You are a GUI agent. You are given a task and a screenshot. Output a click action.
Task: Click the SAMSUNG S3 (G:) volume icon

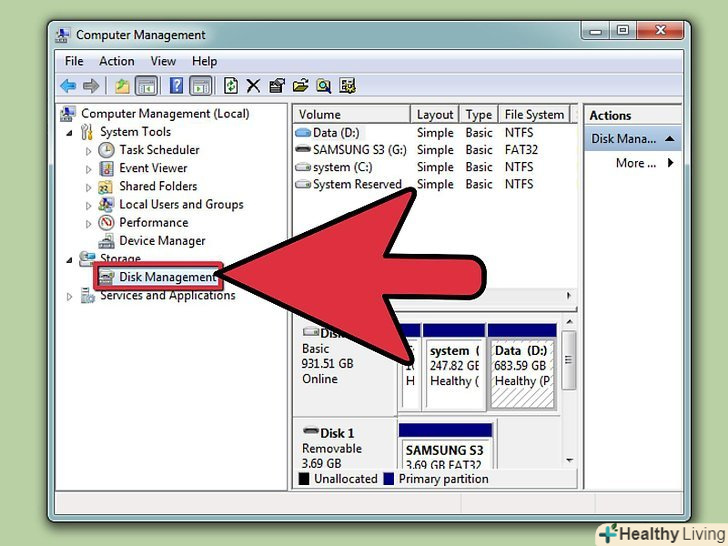303,150
